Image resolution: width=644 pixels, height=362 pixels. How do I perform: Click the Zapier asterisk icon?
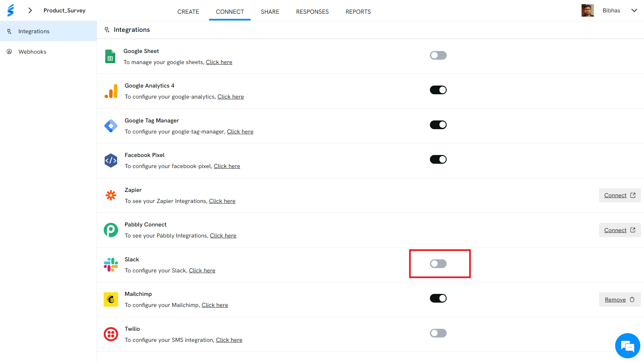[111, 195]
